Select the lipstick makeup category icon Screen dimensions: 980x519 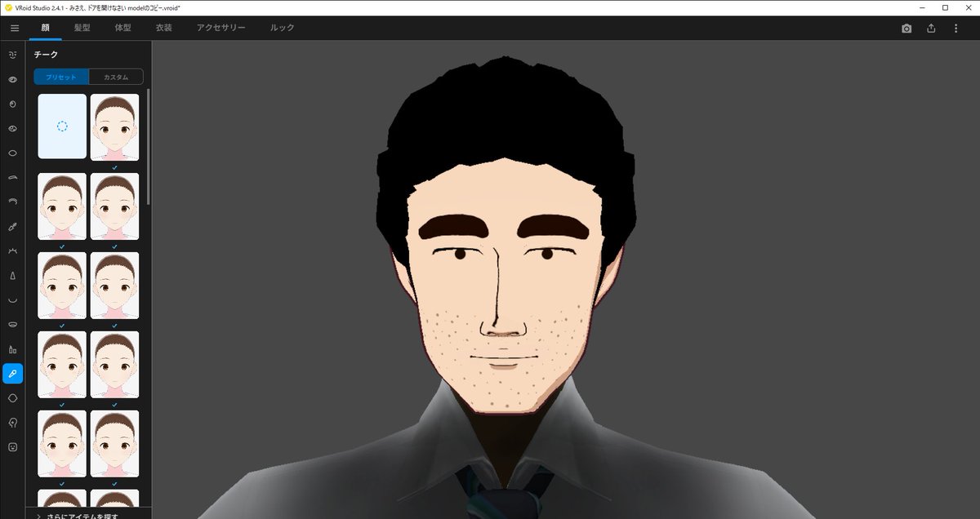point(12,348)
